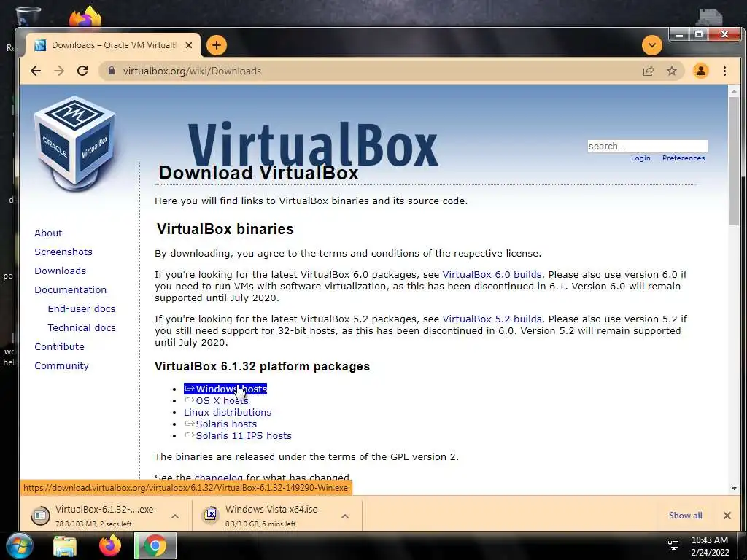Expand options for VirtualBox exe download
Image resolution: width=747 pixels, height=560 pixels.
coord(175,516)
